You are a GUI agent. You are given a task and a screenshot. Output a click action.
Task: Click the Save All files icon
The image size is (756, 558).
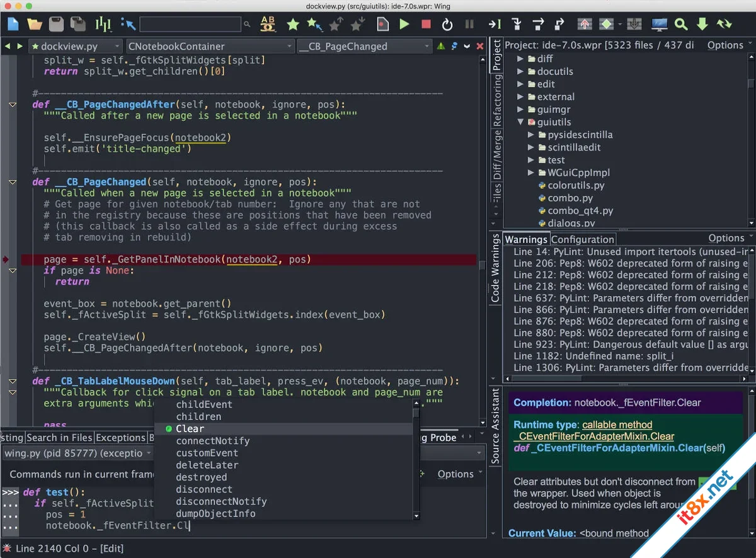77,25
